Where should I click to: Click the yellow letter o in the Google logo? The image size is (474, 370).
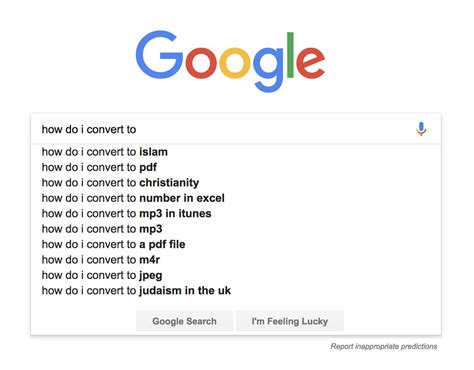coord(235,63)
